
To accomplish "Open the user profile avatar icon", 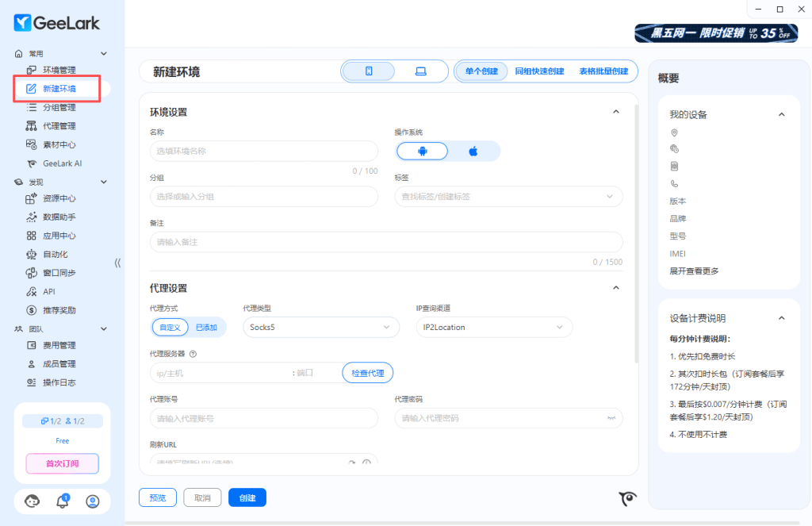I will pyautogui.click(x=93, y=501).
